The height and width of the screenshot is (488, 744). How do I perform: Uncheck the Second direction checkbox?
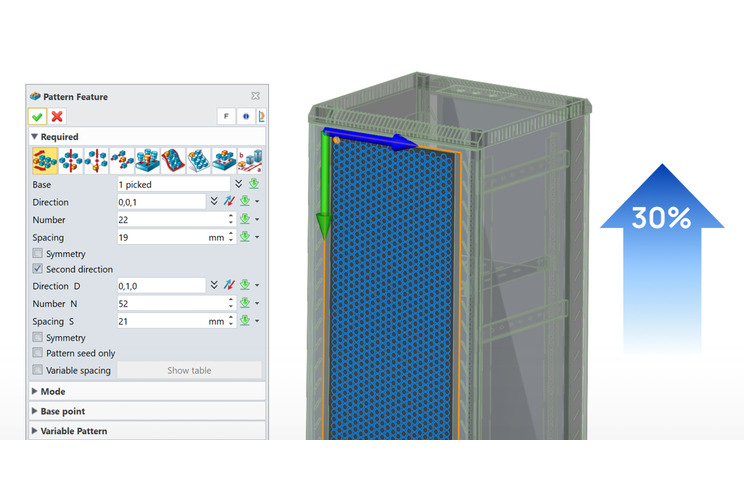point(38,269)
